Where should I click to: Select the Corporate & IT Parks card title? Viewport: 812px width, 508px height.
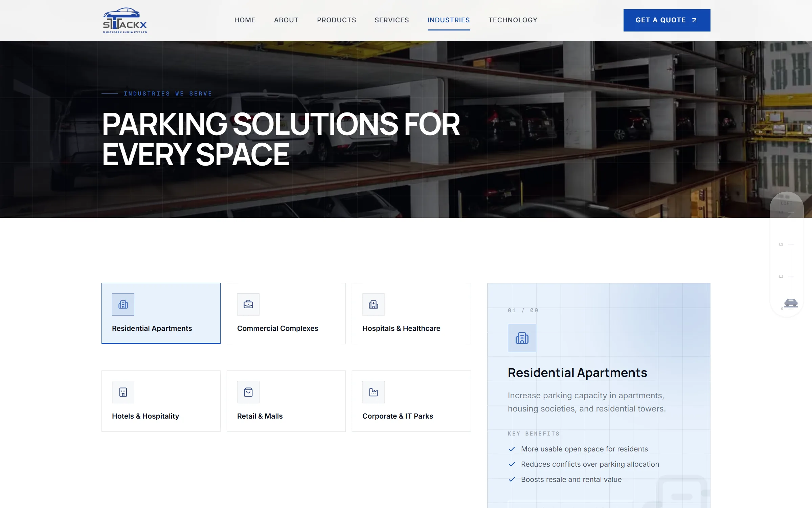pyautogui.click(x=398, y=416)
